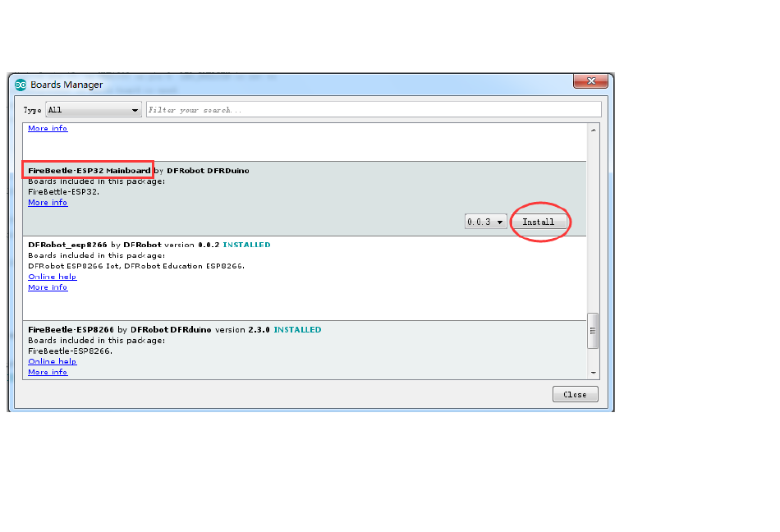This screenshot has width=780, height=532.
Task: Select the FireBeetle-ESP32 Mainboard package title
Action: [x=89, y=171]
